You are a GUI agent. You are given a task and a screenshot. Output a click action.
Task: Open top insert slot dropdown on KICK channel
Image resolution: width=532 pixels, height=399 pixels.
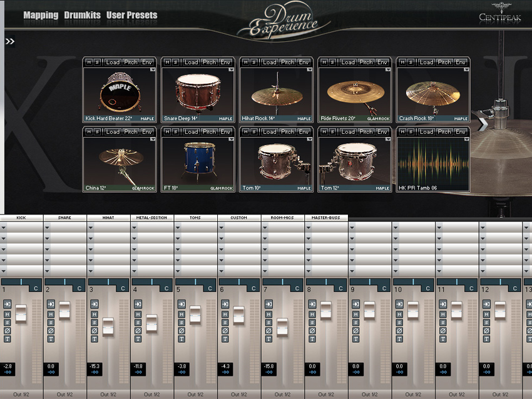tap(3, 228)
